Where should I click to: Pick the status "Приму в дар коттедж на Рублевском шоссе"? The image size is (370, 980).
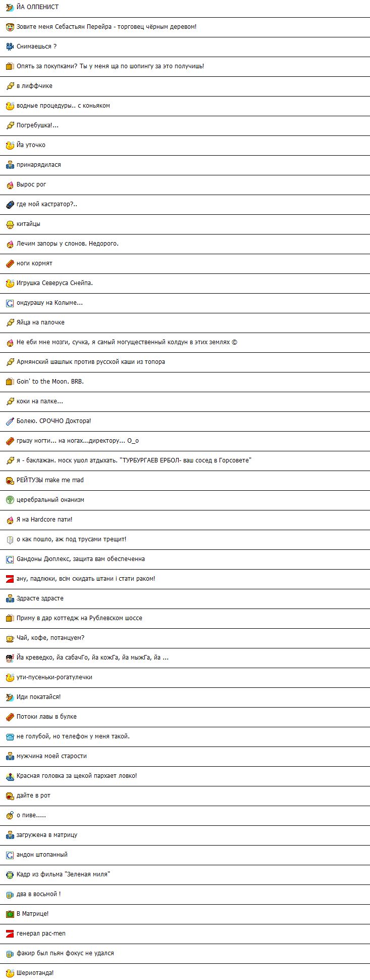(185, 618)
